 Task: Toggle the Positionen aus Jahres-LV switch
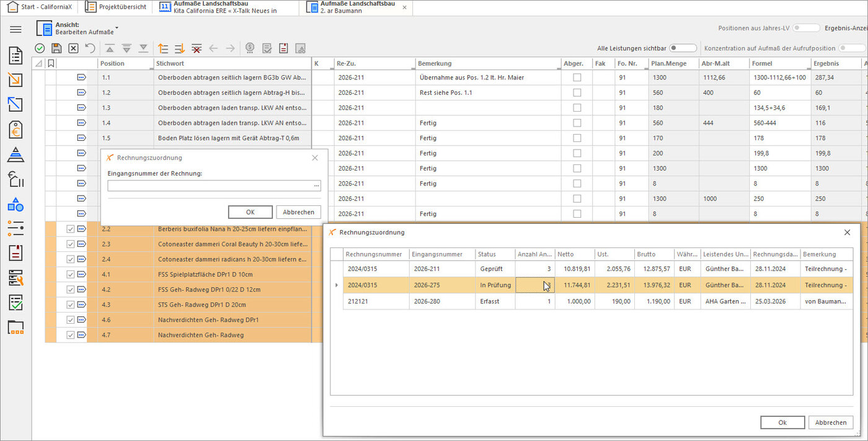tap(806, 28)
